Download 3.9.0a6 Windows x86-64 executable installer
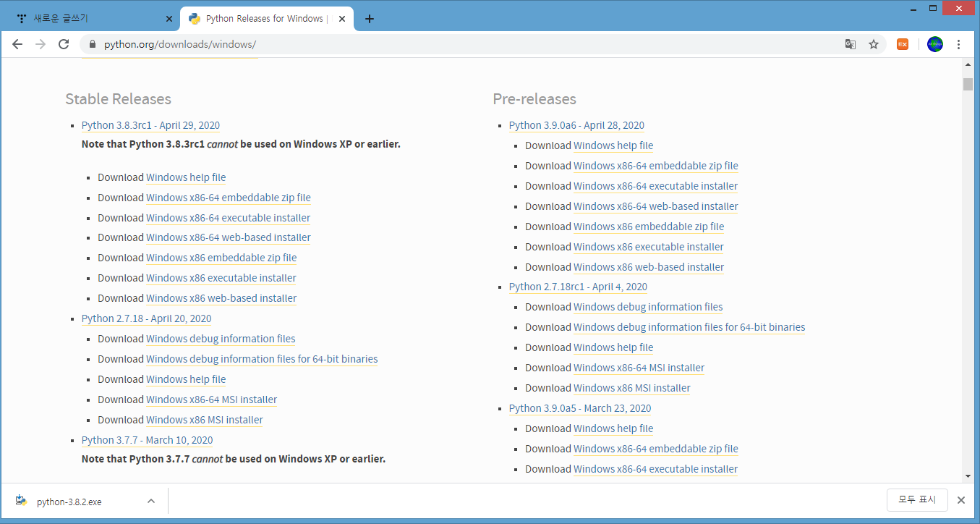This screenshot has height=524, width=980. 655,186
